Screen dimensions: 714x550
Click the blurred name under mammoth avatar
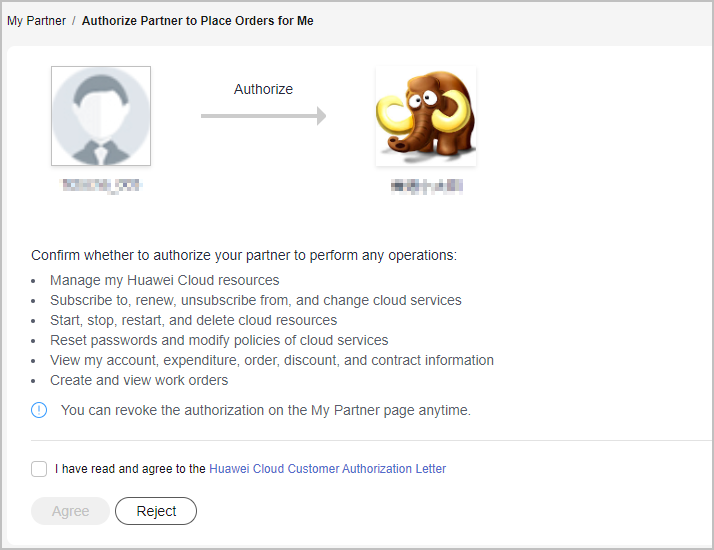(x=426, y=185)
